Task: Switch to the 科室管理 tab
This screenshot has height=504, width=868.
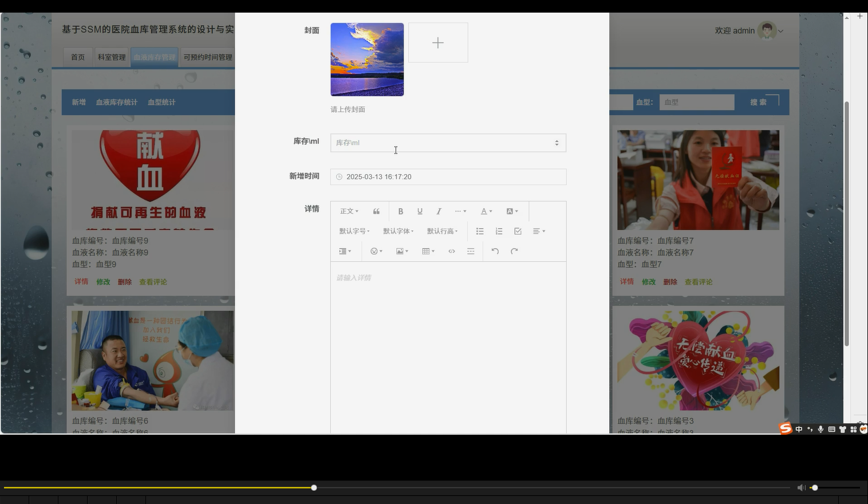Action: tap(111, 57)
